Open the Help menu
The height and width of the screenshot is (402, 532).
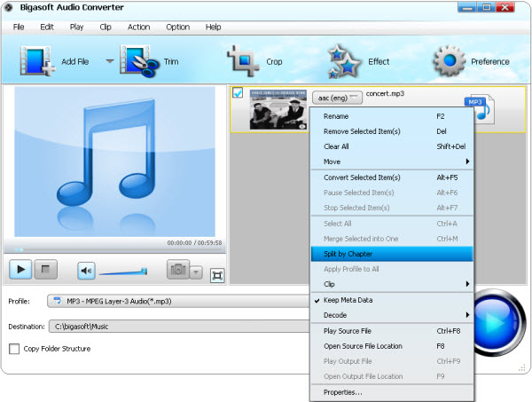click(x=213, y=27)
